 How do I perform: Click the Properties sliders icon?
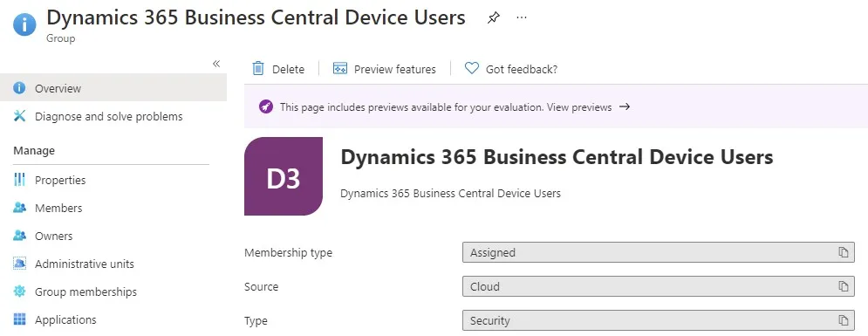pyautogui.click(x=19, y=180)
